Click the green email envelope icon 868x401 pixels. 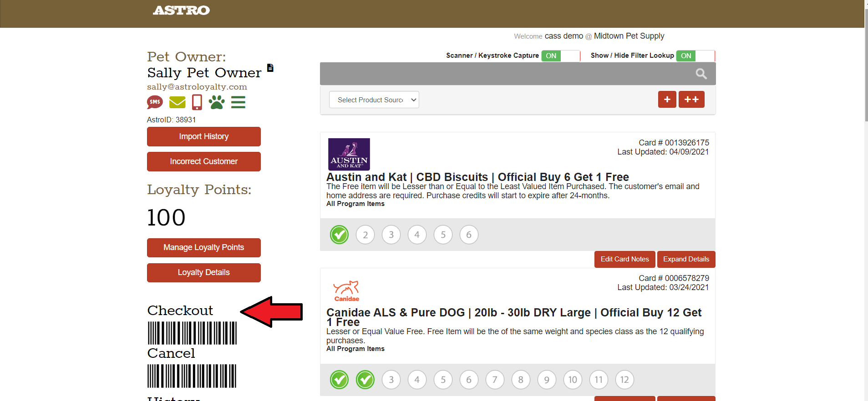tap(177, 102)
